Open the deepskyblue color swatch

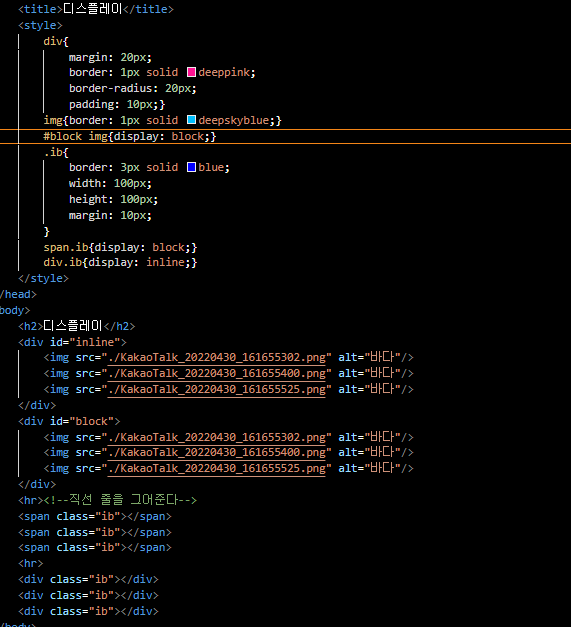coord(192,120)
